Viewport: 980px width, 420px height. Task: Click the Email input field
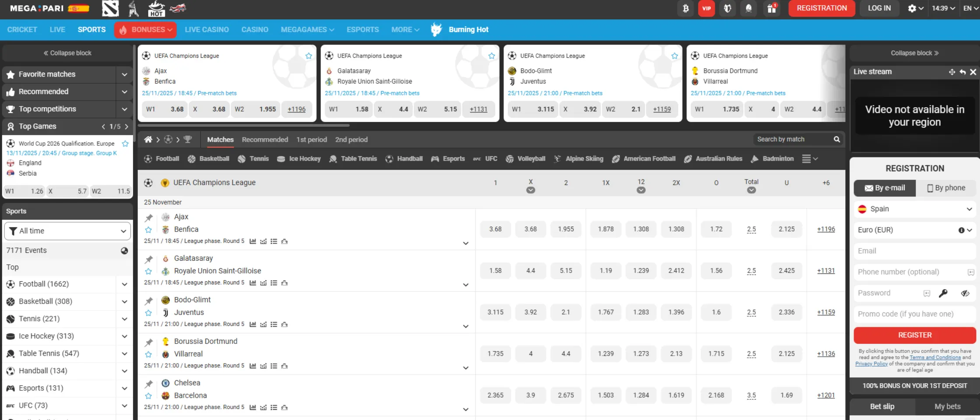[914, 251]
